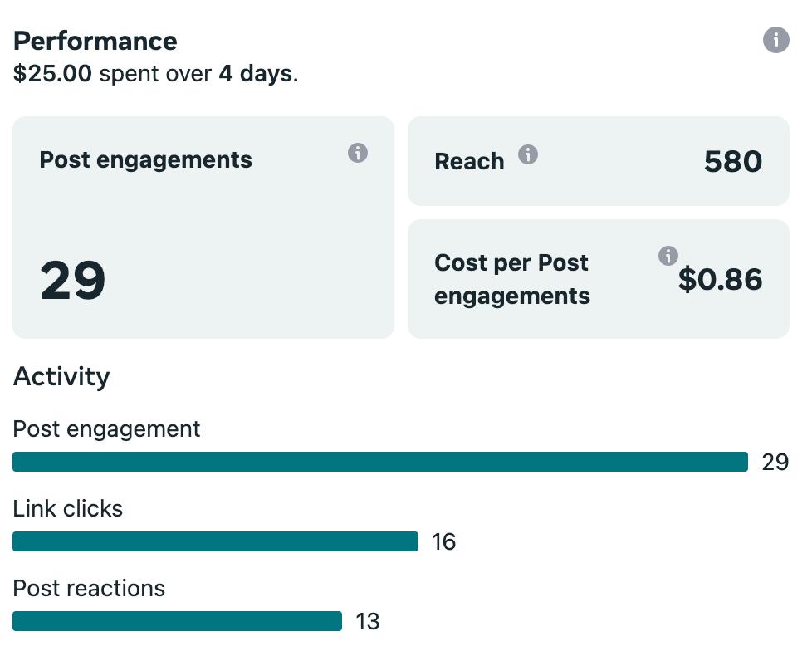
Task: Click the Performance section info icon
Action: (x=775, y=40)
